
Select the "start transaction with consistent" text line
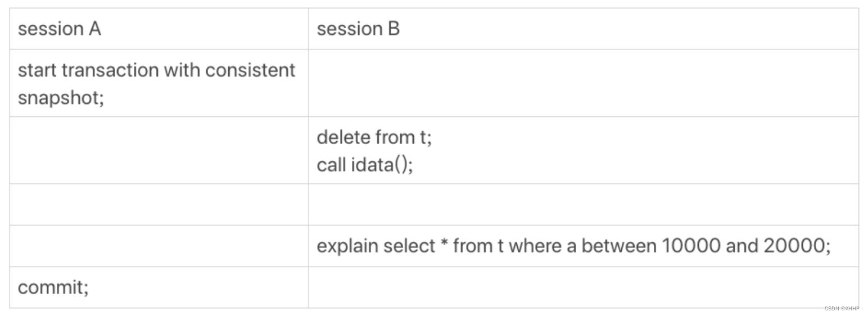pos(156,70)
